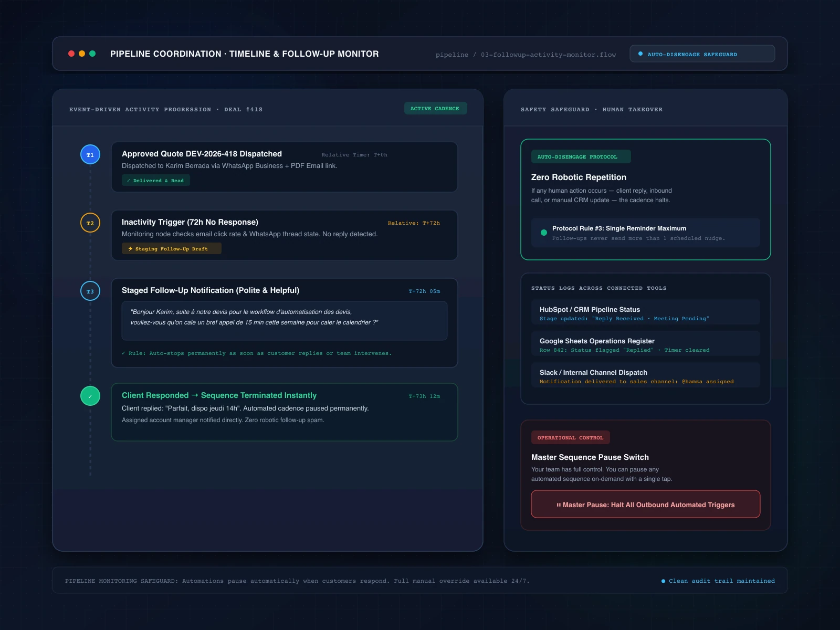Screen dimensions: 840x630
Task: Open Slack / Internal Channel Dispatch log
Action: click(x=646, y=375)
